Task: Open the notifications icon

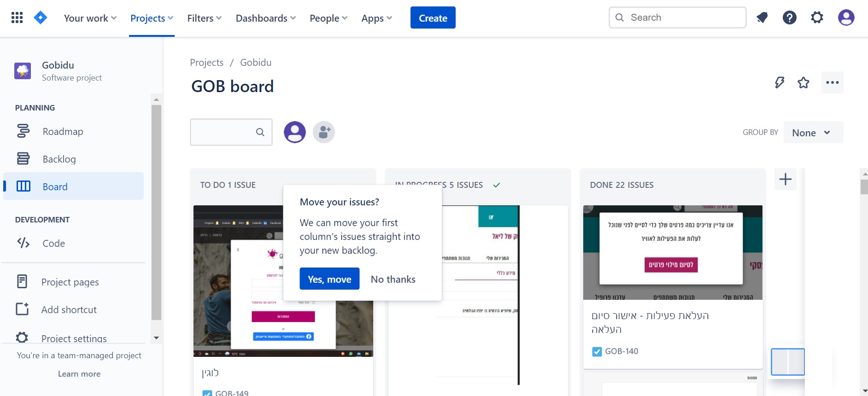Action: pyautogui.click(x=762, y=18)
